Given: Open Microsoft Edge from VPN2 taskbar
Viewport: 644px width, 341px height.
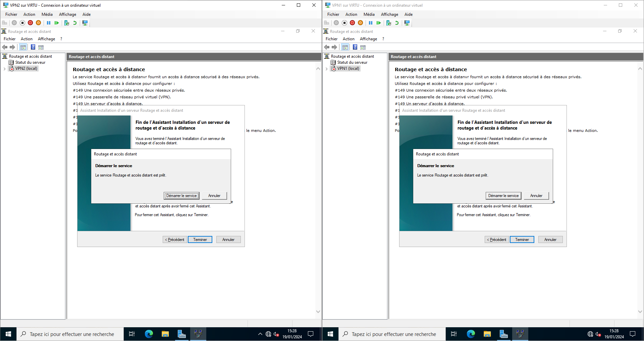Looking at the screenshot, I should point(149,334).
